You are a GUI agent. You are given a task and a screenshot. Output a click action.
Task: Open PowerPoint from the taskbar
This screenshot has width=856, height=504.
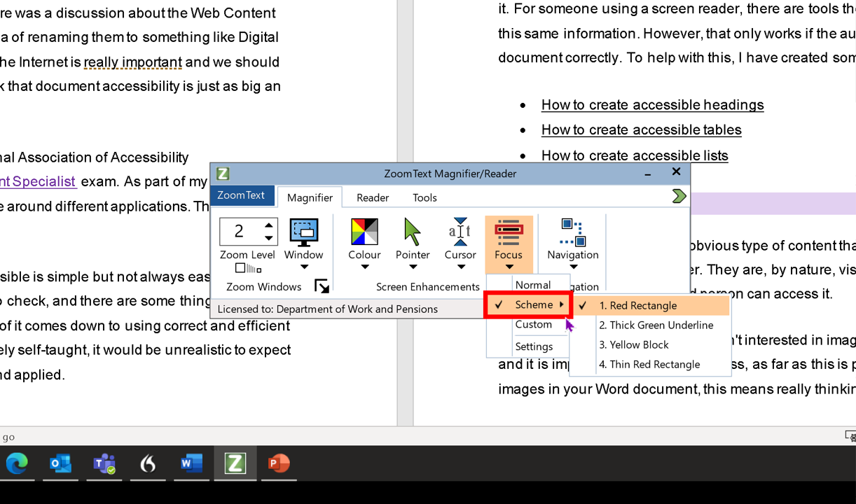click(279, 463)
